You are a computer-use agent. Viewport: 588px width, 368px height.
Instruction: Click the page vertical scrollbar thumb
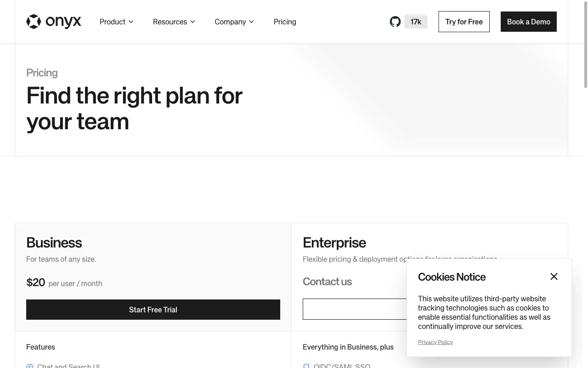pyautogui.click(x=586, y=44)
